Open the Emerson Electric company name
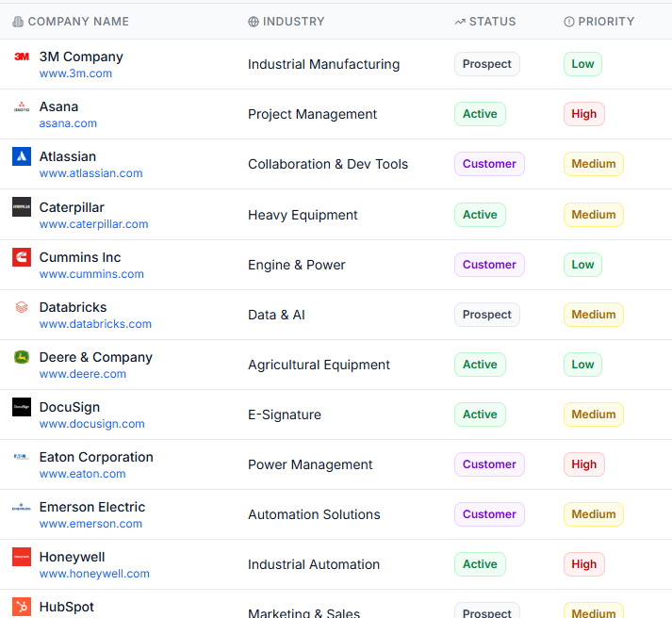This screenshot has height=618, width=672. pyautogui.click(x=92, y=507)
